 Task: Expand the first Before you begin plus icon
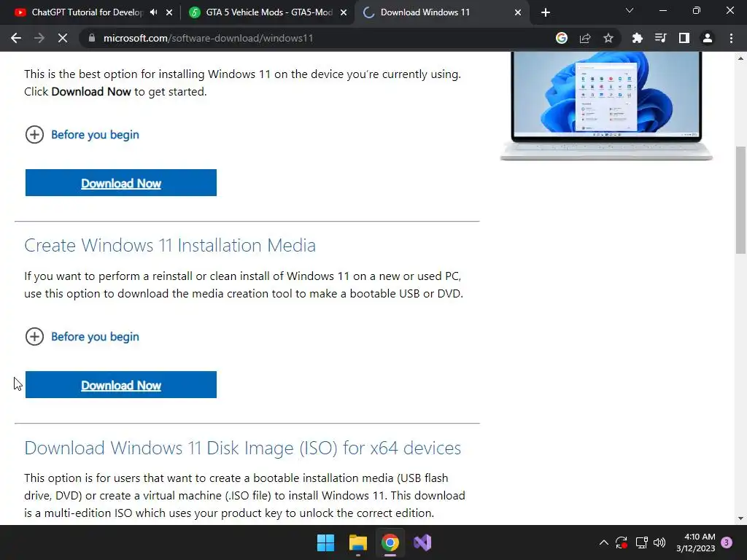click(34, 135)
